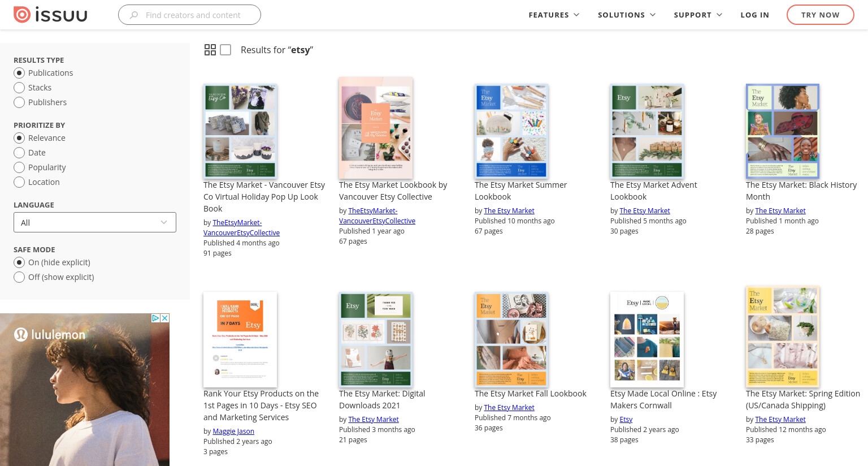Visit The Etsy Market publisher under Fall Lookbook
868x466 pixels.
click(x=509, y=408)
